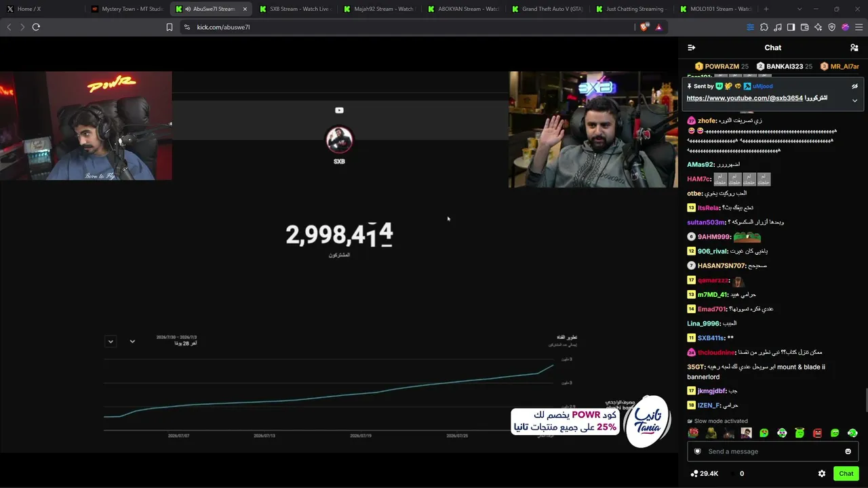Open the chart date-range dropdown arrow
Viewport: 868px width, 488px height.
point(132,342)
